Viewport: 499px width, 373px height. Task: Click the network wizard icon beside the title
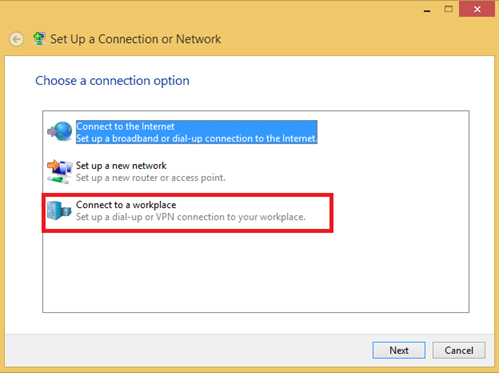coord(39,39)
